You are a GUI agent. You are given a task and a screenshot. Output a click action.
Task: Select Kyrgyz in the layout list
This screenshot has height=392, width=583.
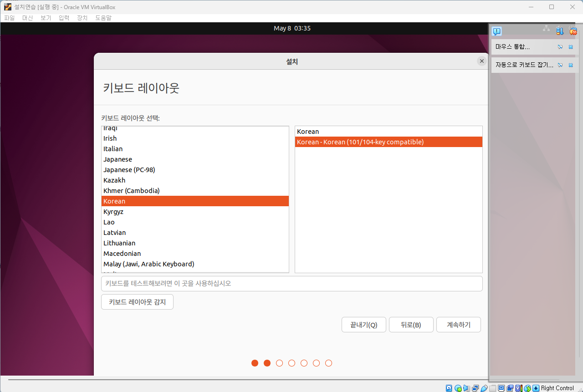(x=195, y=212)
